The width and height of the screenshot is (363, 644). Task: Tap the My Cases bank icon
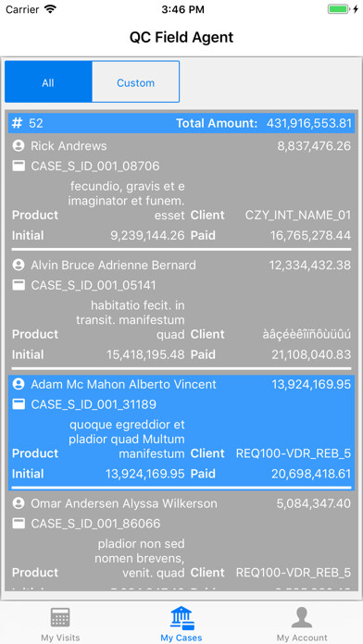[x=181, y=618]
